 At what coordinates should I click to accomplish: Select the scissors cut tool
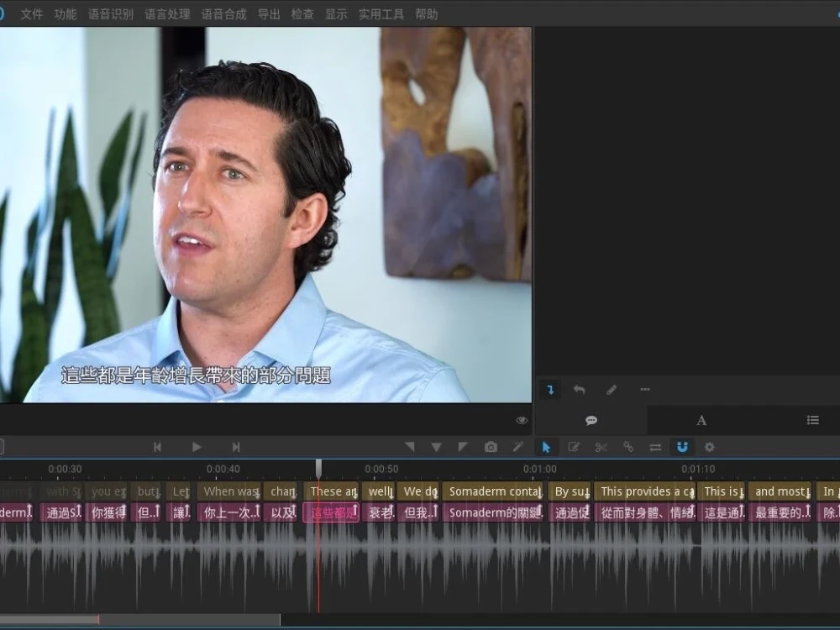[601, 447]
